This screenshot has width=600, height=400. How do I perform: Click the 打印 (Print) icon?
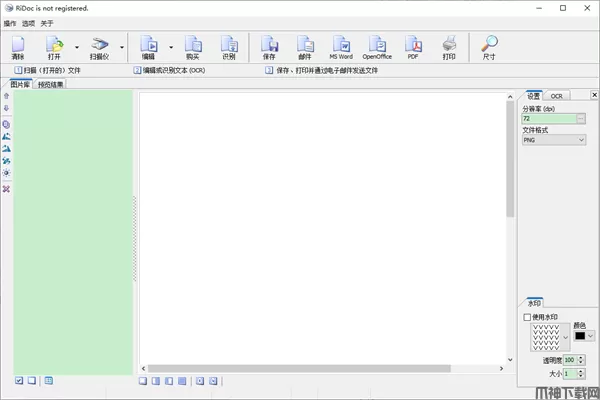(x=449, y=46)
